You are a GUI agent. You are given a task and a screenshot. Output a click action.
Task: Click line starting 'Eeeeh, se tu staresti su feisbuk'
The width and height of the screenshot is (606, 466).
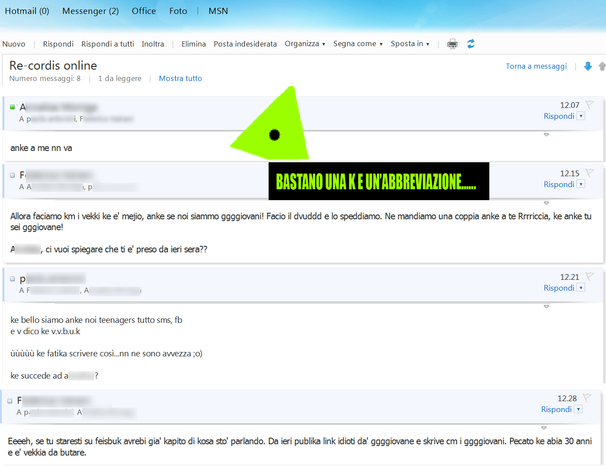pyautogui.click(x=300, y=441)
